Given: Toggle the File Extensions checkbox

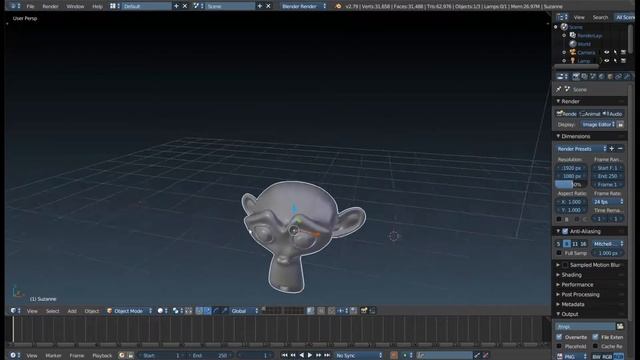Looking at the screenshot, I should 596,337.
